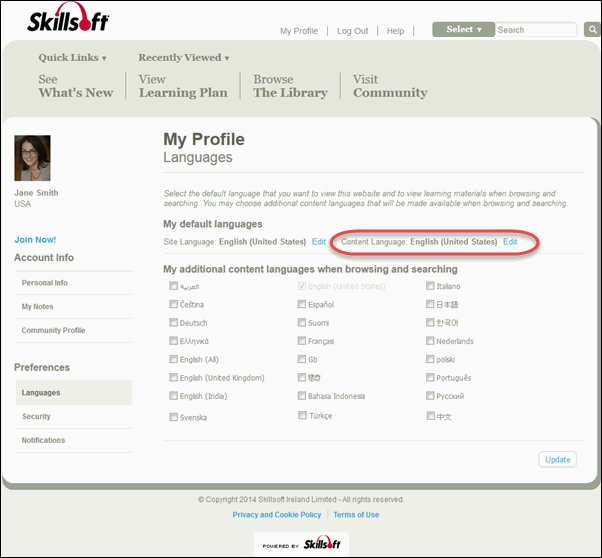Viewport: 602px width, 558px height.
Task: Expand the Recently Viewed menu
Action: 183,58
